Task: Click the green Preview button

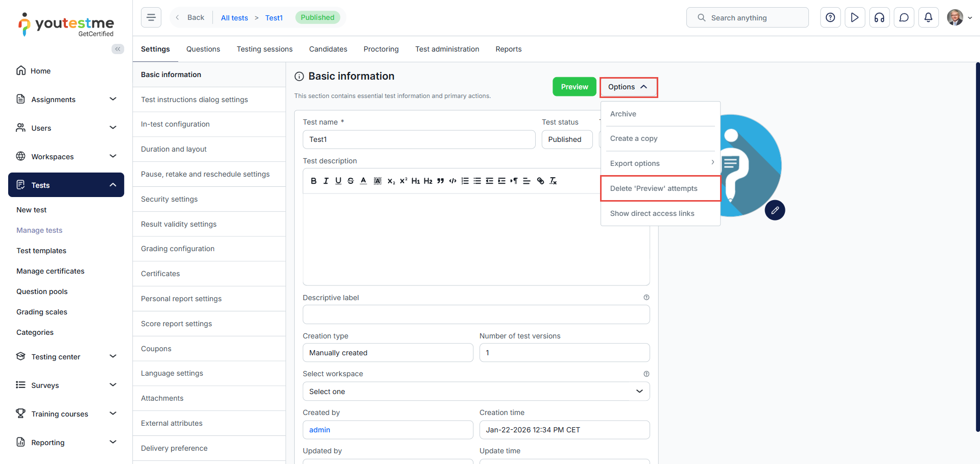Action: coord(574,87)
